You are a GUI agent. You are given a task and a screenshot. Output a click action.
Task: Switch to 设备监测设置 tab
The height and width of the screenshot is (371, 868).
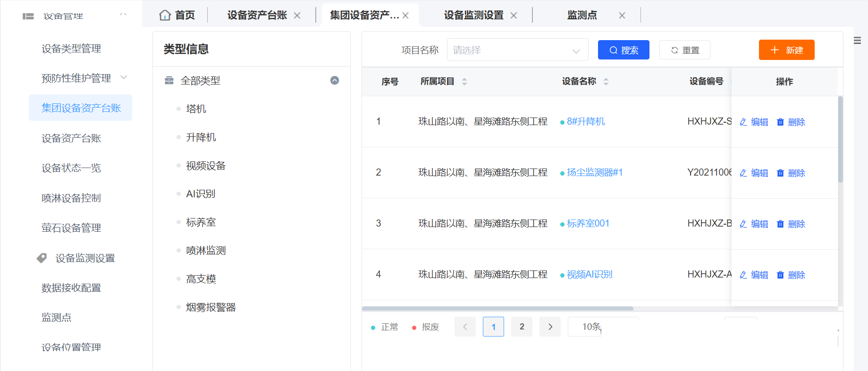pyautogui.click(x=473, y=15)
